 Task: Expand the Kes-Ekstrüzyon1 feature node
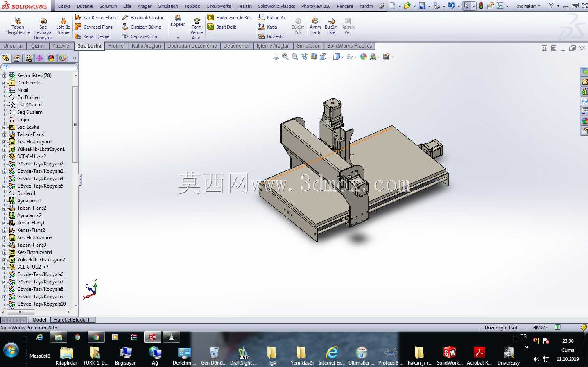5,142
